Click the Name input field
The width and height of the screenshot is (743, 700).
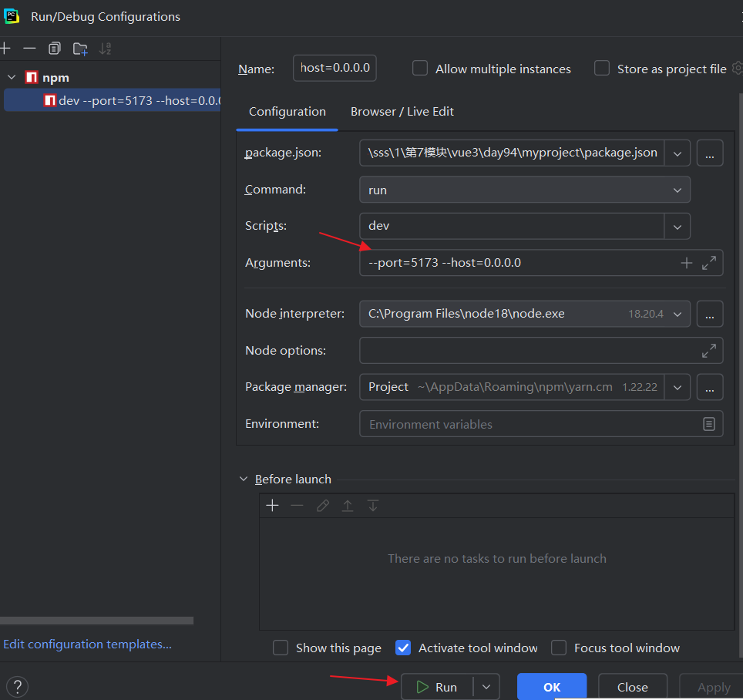[335, 69]
